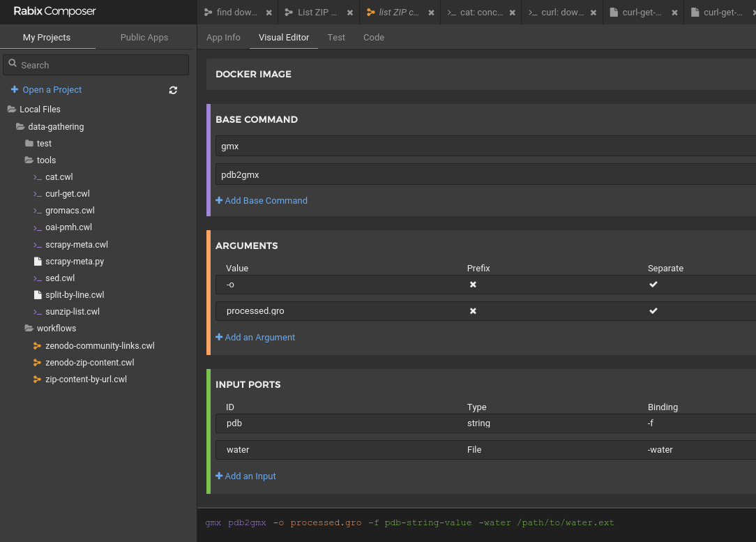Toggle the Separate checkmark for the -o argument

click(653, 285)
